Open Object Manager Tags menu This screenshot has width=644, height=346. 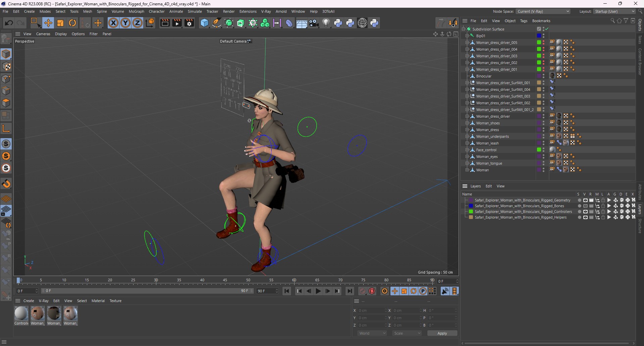(524, 21)
